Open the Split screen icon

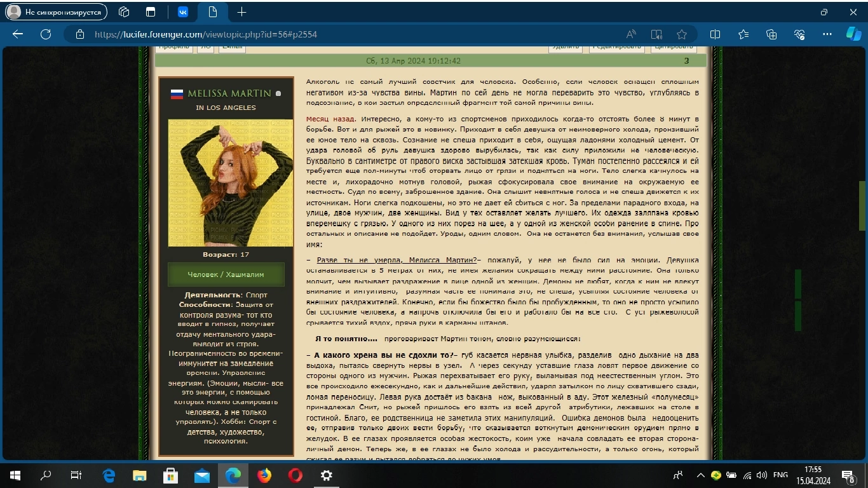(x=715, y=34)
